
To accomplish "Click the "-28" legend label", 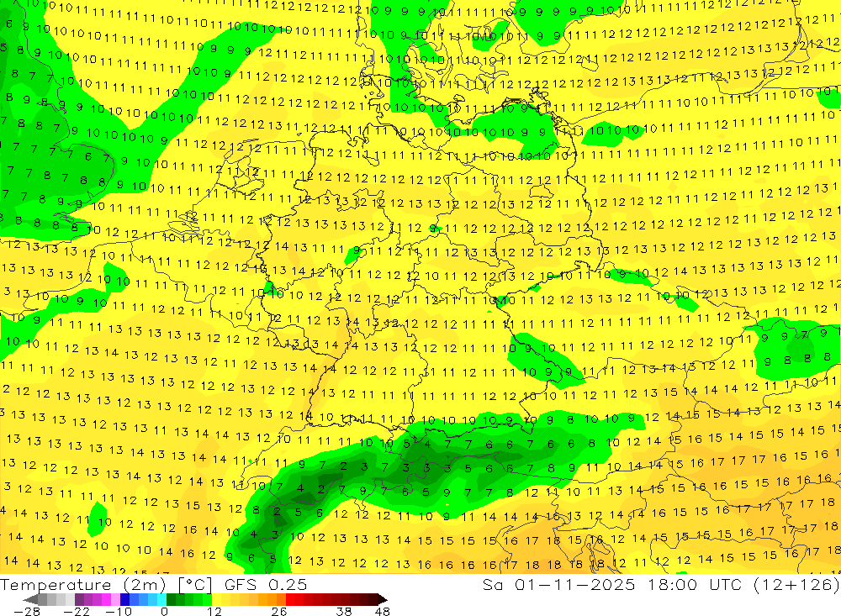I will (x=27, y=611).
